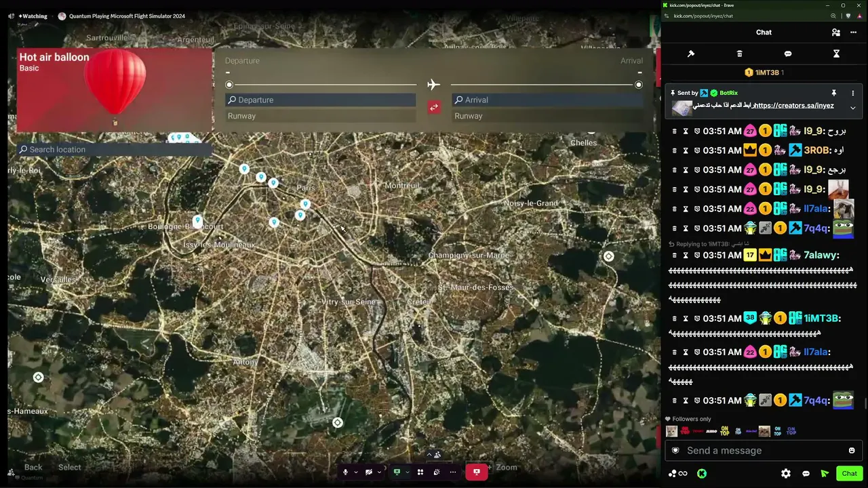Open camera options dropdown arrow
Viewport: 868px width, 488px height.
(x=379, y=472)
